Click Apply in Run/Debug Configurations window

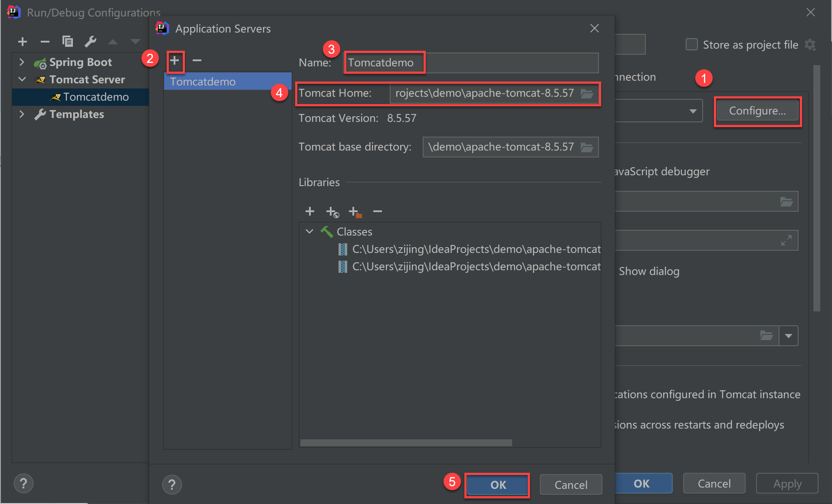coord(787,484)
